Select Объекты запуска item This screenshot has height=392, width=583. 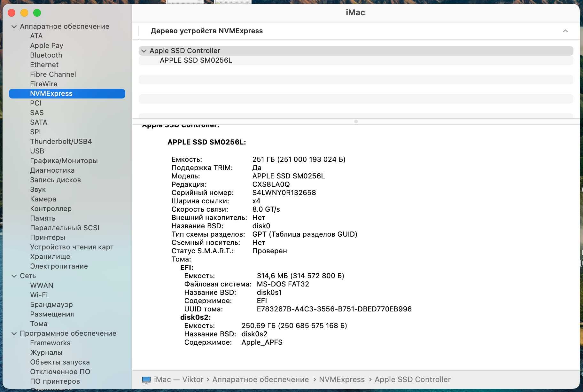pos(60,362)
